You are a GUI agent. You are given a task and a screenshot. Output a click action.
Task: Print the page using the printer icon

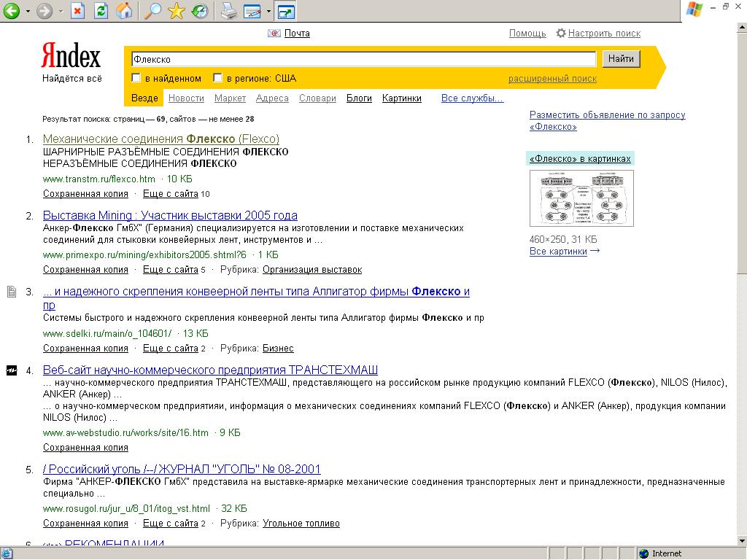click(228, 11)
